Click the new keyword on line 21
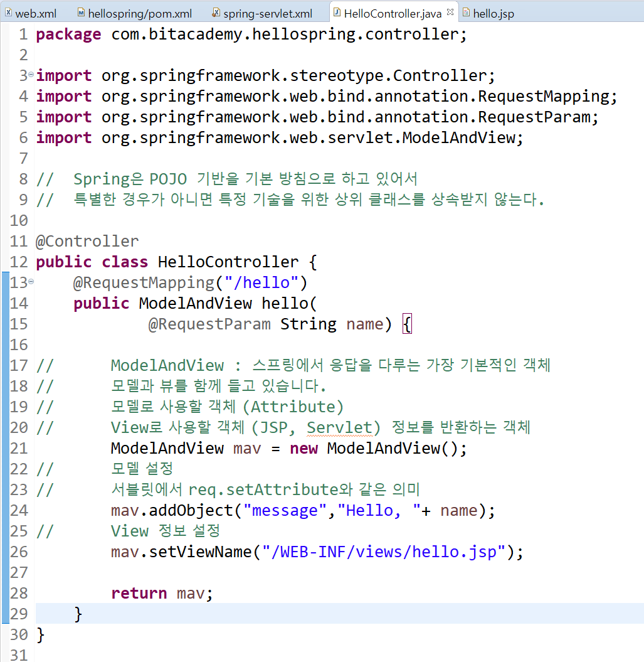Image resolution: width=644 pixels, height=662 pixels. coord(304,448)
